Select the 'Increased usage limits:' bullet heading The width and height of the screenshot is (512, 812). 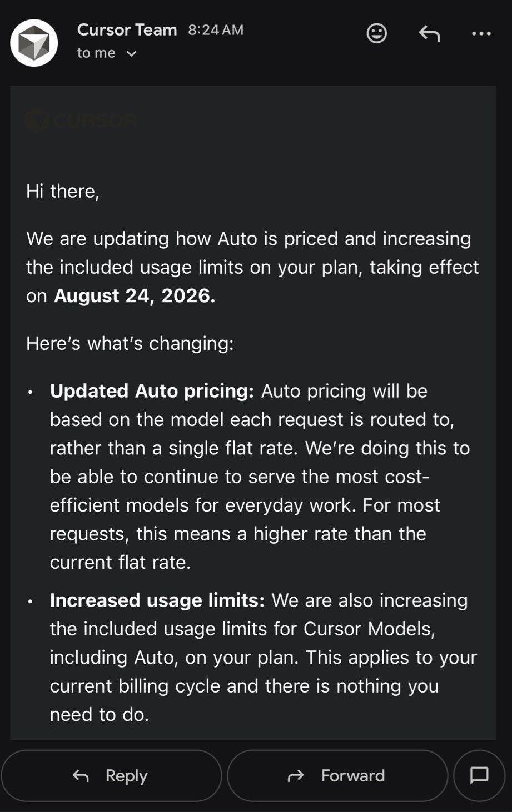coord(157,600)
